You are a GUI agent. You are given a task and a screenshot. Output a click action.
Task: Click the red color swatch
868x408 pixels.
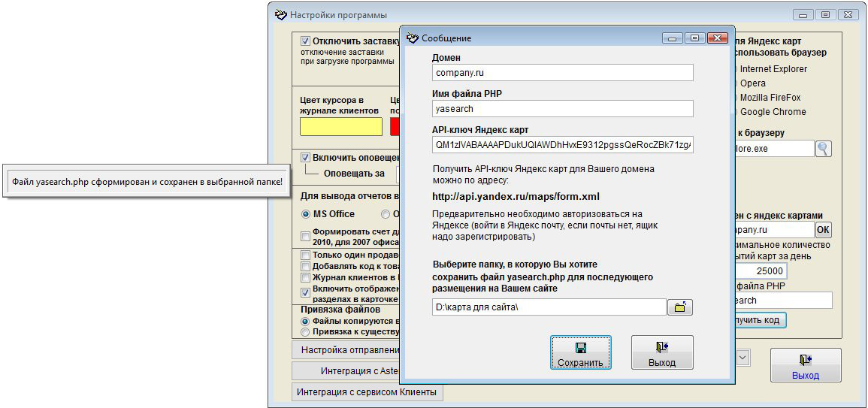click(395, 127)
